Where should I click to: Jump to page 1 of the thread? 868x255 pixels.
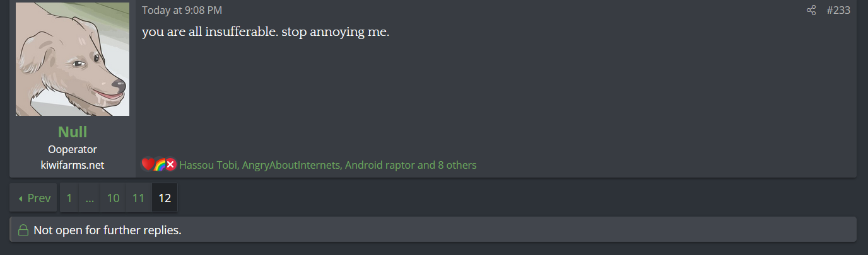click(69, 198)
